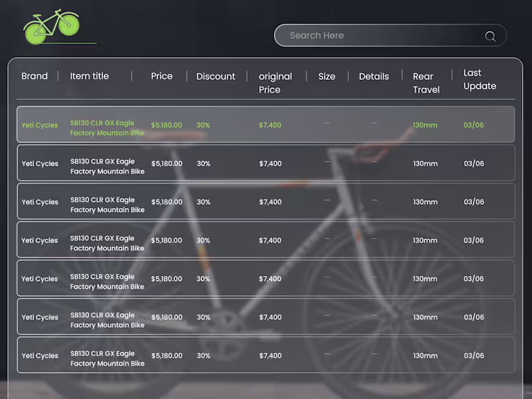The image size is (532, 399).
Task: Click the green highlighted 30% discount value
Action: pyautogui.click(x=203, y=125)
